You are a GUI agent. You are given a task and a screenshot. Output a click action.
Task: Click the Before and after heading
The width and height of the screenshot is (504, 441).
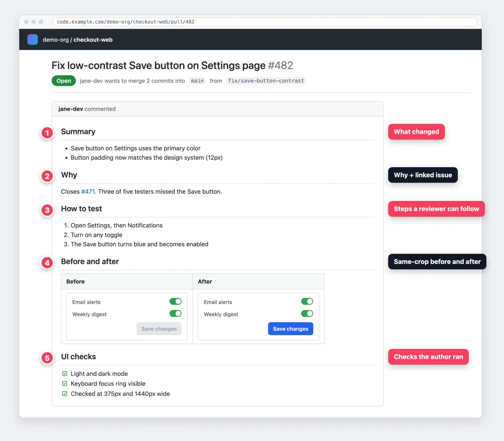(90, 261)
